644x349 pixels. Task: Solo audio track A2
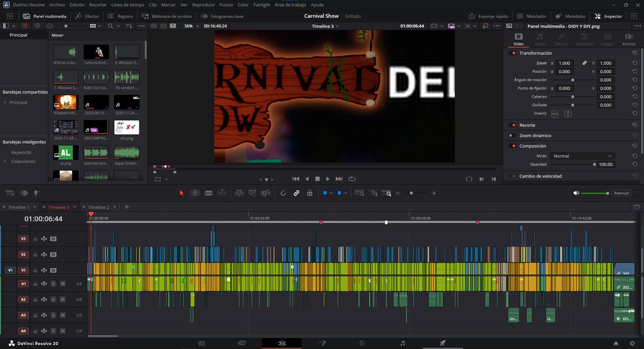click(x=53, y=299)
